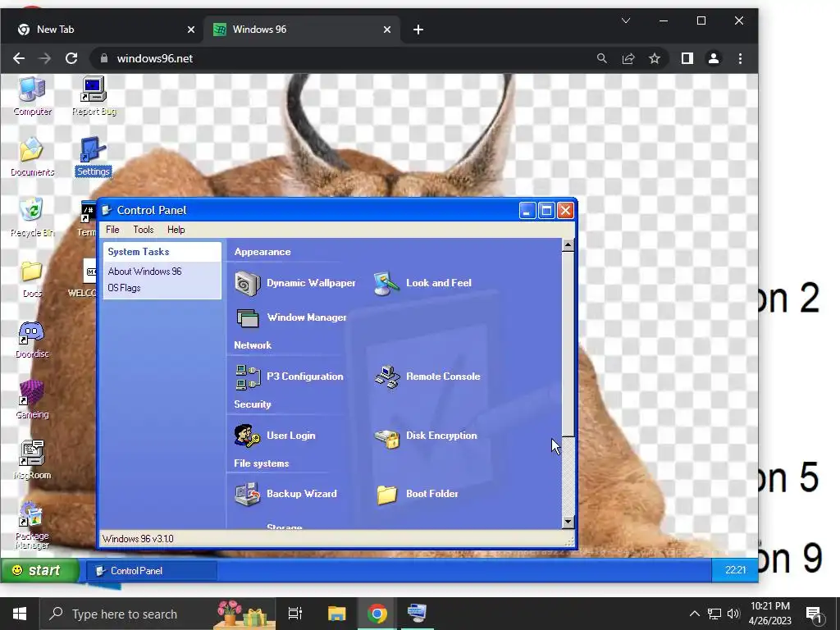Click the Windows Start logo in taskbar
840x630 pixels.
coord(20,614)
